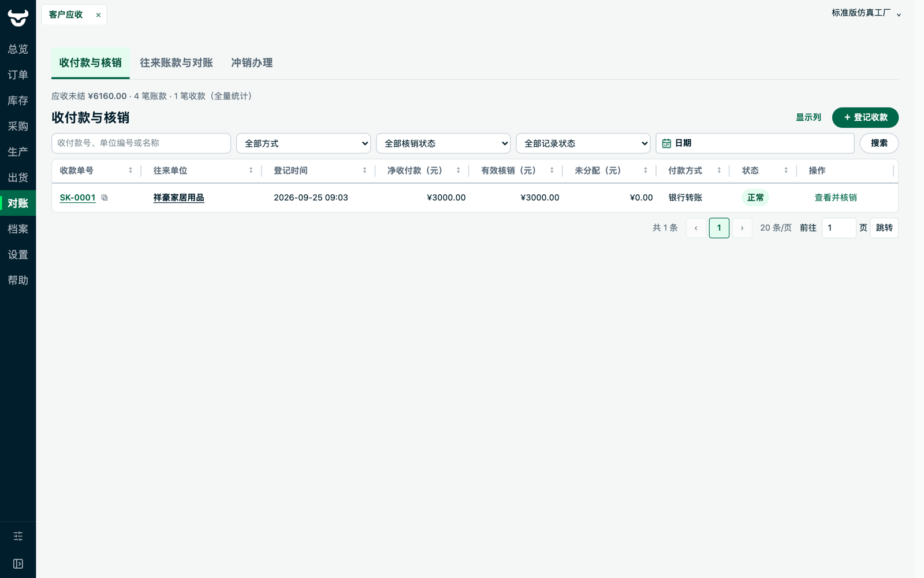Click the 日期 date picker field

pyautogui.click(x=755, y=143)
